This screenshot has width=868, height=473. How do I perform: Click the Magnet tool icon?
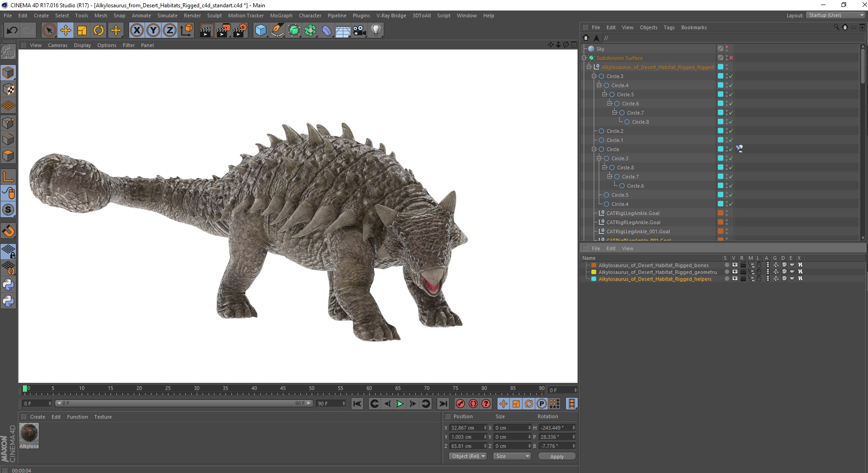[x=8, y=231]
